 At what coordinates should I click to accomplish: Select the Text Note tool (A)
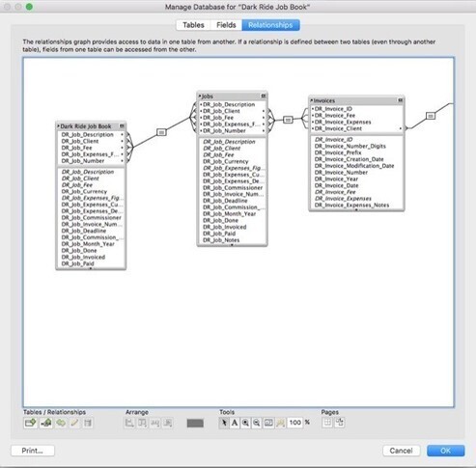click(x=235, y=423)
